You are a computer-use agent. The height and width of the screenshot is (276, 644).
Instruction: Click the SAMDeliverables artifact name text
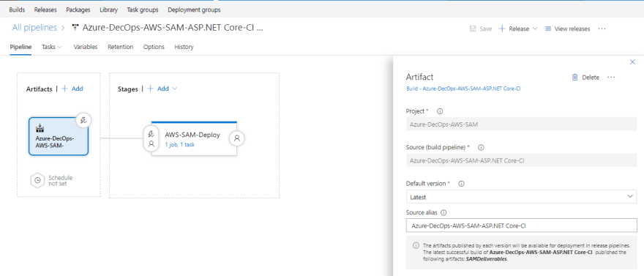(487, 259)
